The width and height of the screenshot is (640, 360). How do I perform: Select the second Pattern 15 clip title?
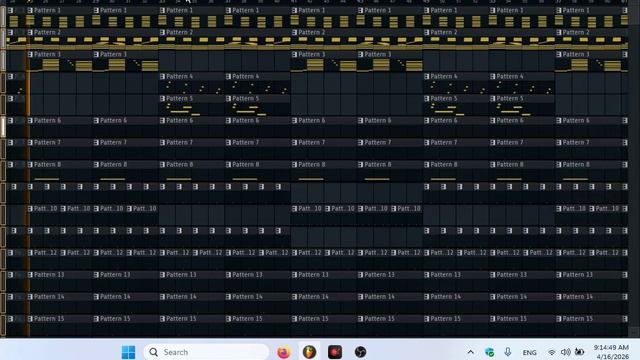[x=115, y=319]
